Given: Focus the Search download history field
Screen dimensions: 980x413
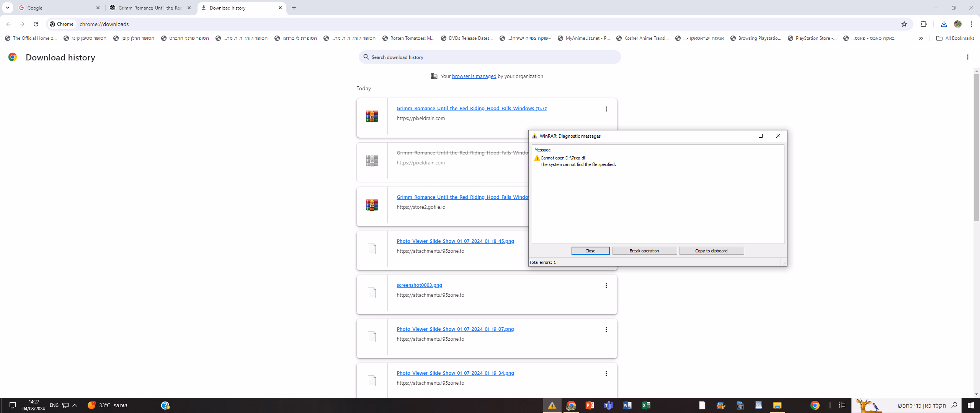Looking at the screenshot, I should [490, 57].
